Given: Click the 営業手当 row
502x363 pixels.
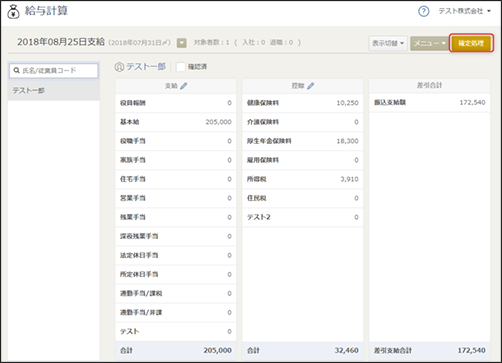Looking at the screenshot, I should pos(176,198).
